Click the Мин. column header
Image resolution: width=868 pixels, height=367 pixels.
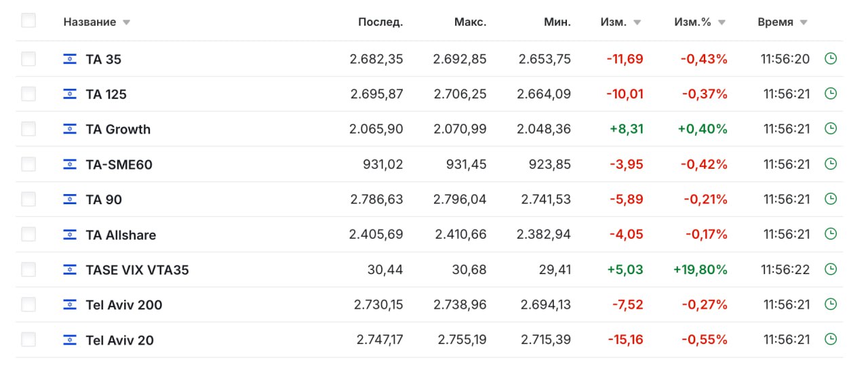click(557, 22)
